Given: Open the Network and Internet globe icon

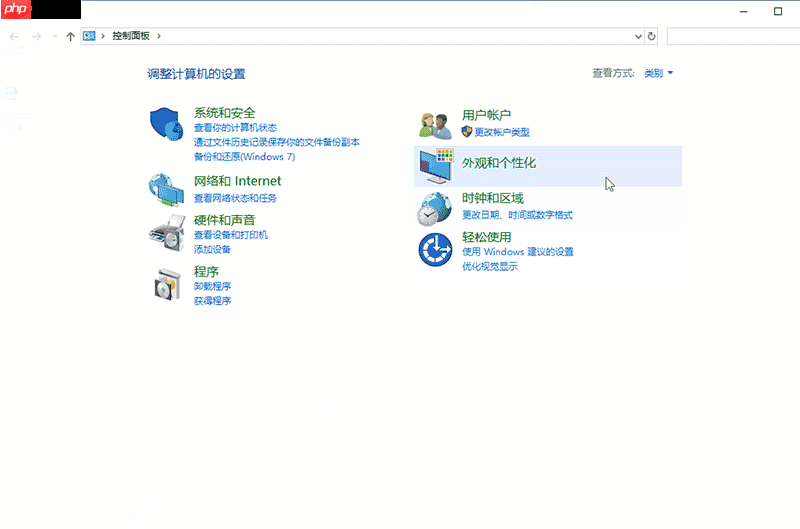Looking at the screenshot, I should click(166, 190).
